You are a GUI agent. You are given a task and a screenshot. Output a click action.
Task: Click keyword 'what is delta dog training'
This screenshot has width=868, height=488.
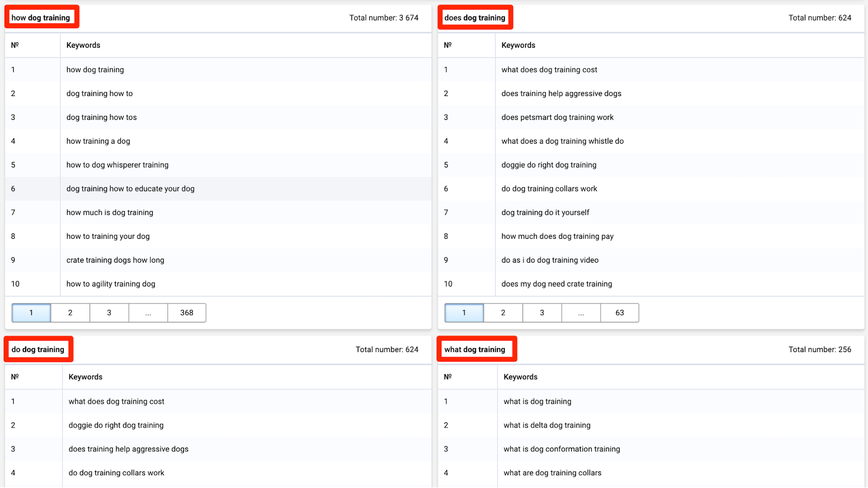coord(547,425)
